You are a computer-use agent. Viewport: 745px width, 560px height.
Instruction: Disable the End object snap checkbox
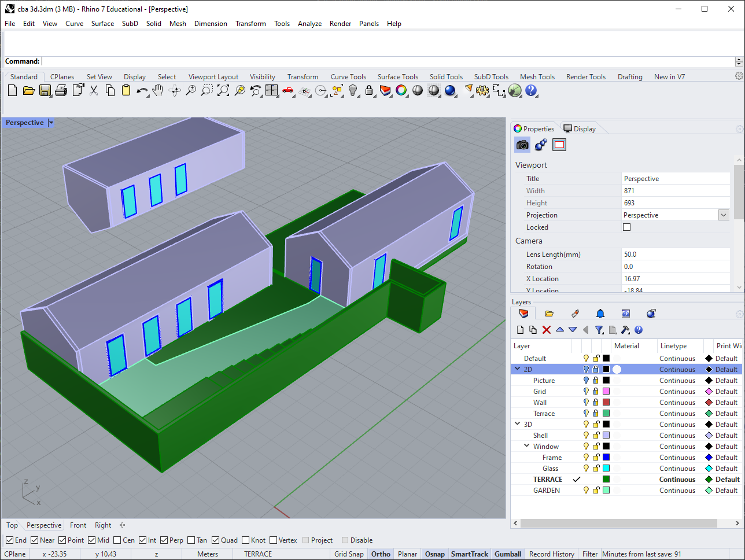10,540
